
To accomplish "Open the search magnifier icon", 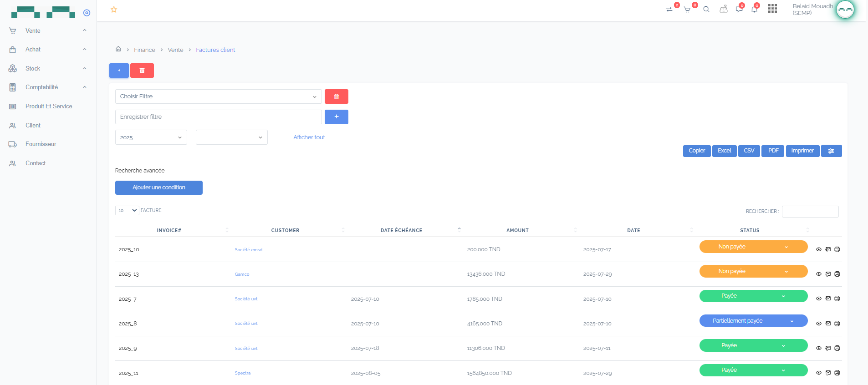I will [x=706, y=9].
